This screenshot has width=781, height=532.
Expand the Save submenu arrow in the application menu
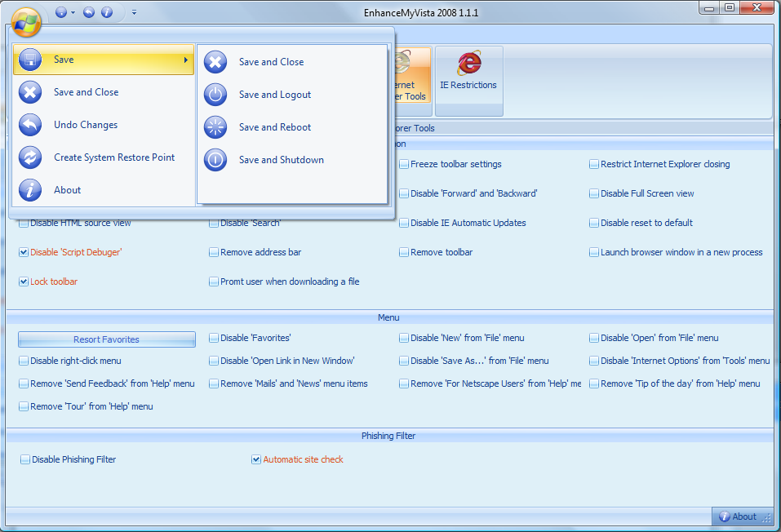[186, 60]
